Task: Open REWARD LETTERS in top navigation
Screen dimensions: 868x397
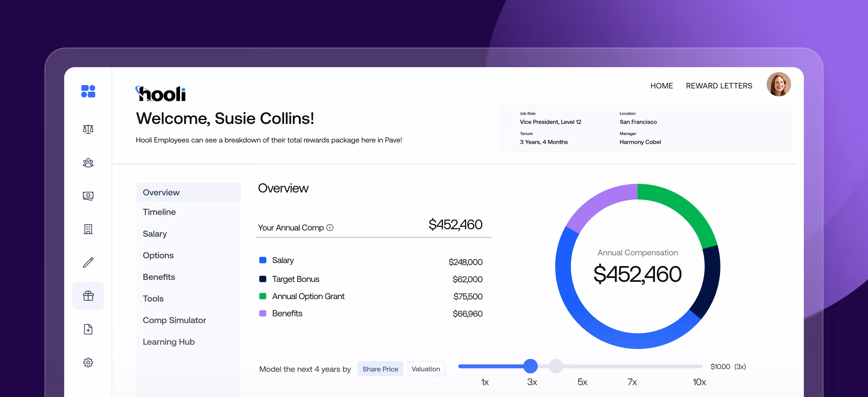Action: (719, 86)
